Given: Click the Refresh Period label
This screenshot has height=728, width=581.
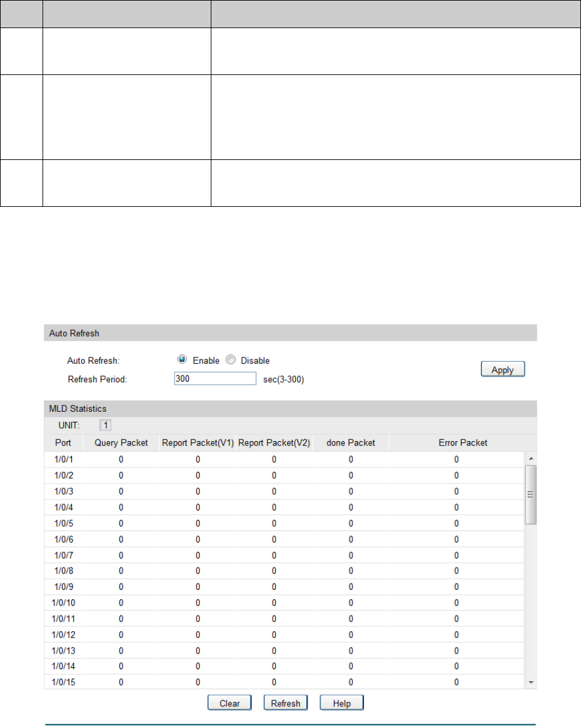Looking at the screenshot, I should pyautogui.click(x=97, y=379).
